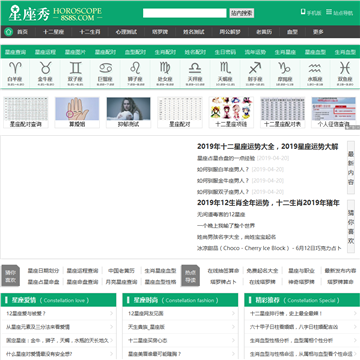Open the 个人征信查询 thumbnail

[x=334, y=112]
